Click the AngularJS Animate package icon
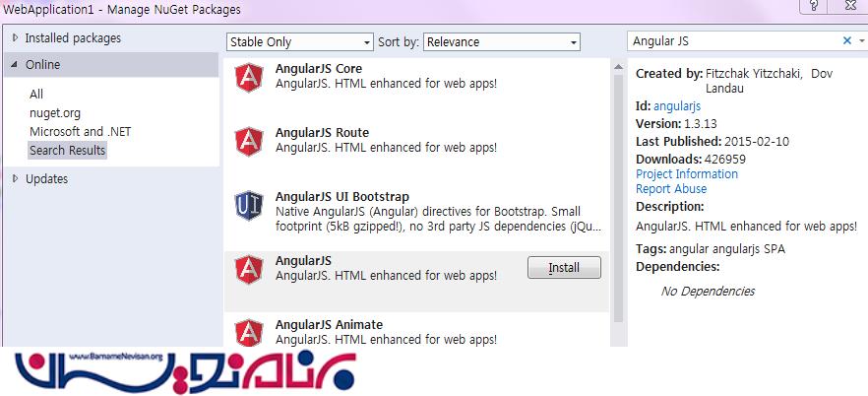 [249, 333]
